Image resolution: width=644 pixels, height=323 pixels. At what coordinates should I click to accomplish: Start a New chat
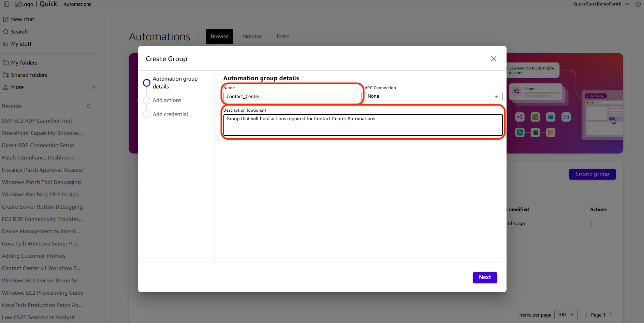pyautogui.click(x=19, y=19)
